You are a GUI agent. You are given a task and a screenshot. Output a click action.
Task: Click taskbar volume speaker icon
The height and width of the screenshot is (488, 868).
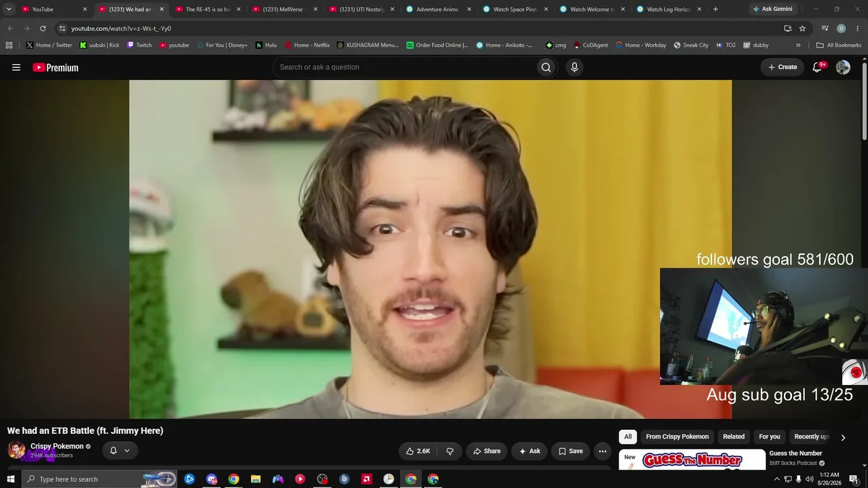[809, 479]
